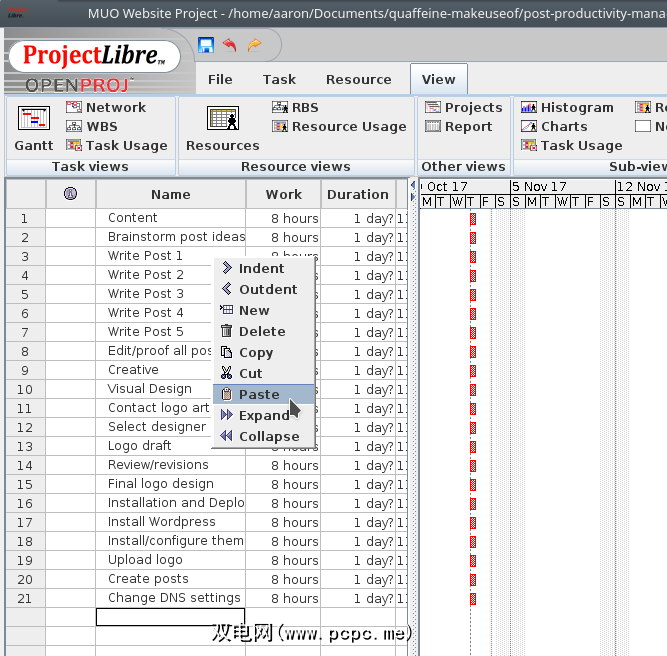Click the orange Redo arrow icon
Image resolution: width=667 pixels, height=656 pixels.
(254, 45)
